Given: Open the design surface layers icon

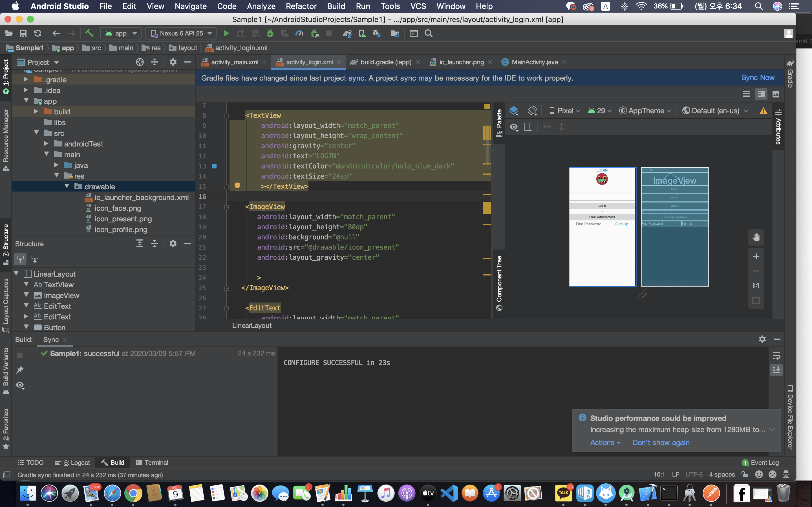Looking at the screenshot, I should [x=514, y=111].
